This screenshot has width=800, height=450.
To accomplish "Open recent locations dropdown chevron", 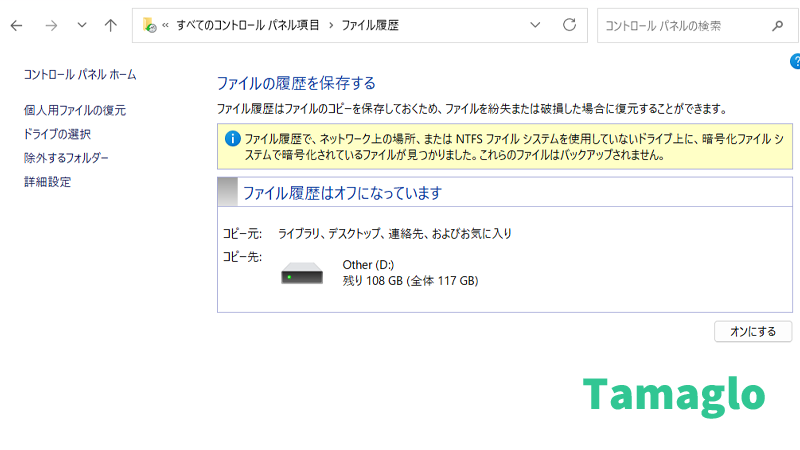I will [x=82, y=25].
